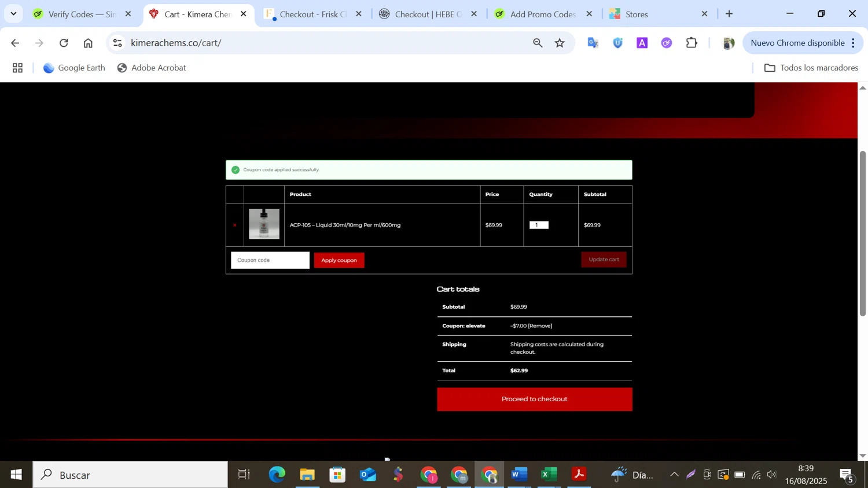Open the Bitwarden shield extension
Viewport: 868px width, 488px height.
[x=618, y=43]
